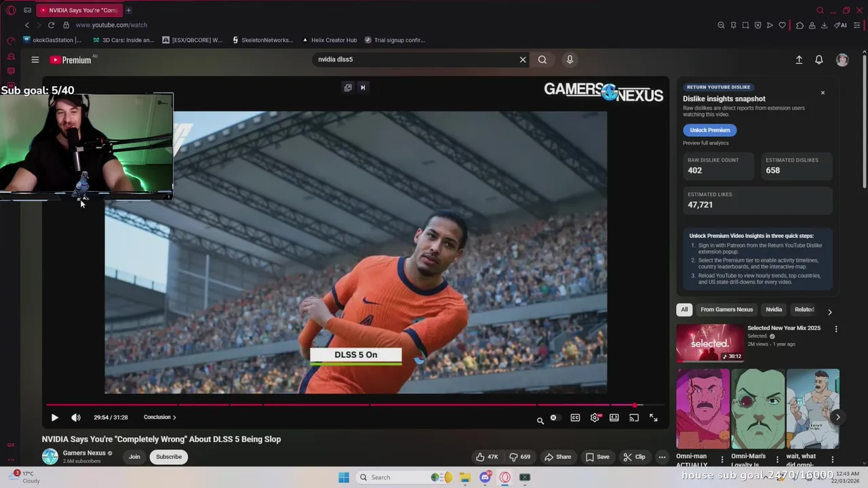Open the Gamers Nexus channel name link
This screenshot has height=488, width=868.
[x=84, y=453]
